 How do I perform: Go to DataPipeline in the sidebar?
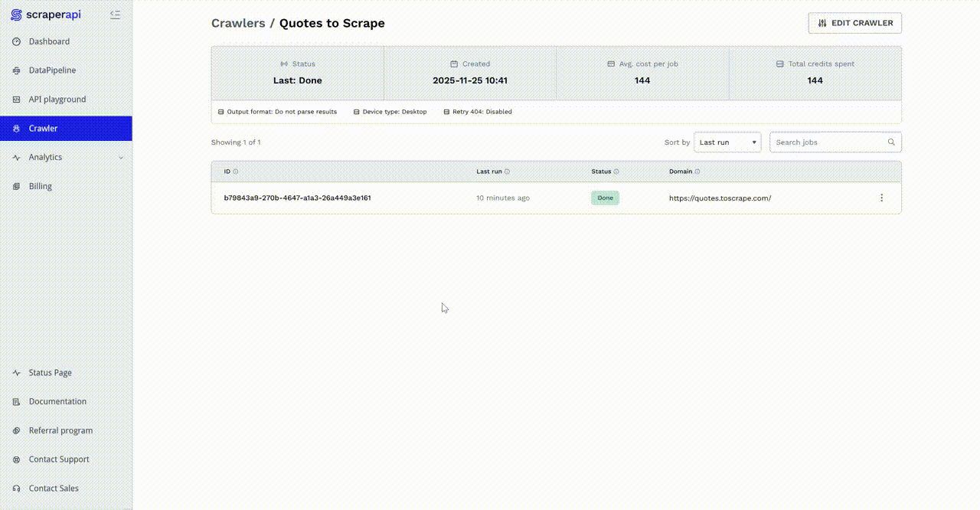pos(52,70)
